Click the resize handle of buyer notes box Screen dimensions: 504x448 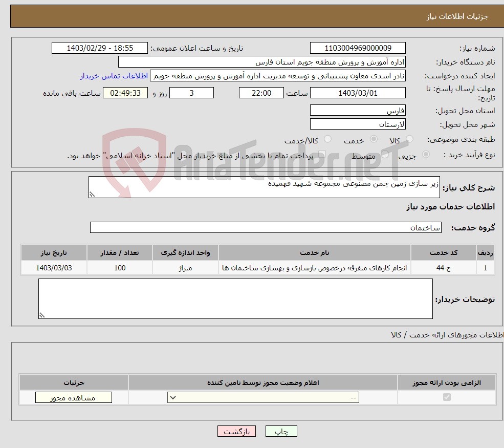[x=42, y=315]
